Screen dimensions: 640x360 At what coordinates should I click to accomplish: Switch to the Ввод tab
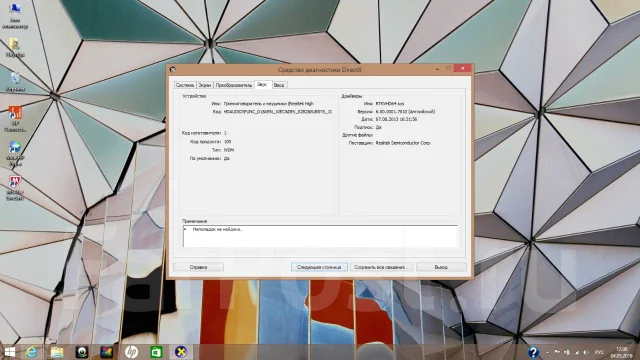pyautogui.click(x=279, y=85)
